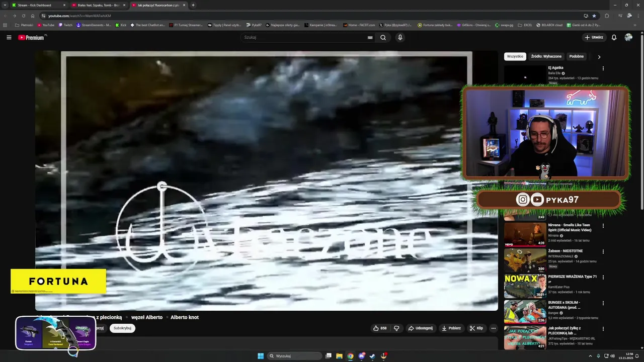The height and width of the screenshot is (362, 644).
Task: Open the Kick bookmark
Action: (121, 25)
